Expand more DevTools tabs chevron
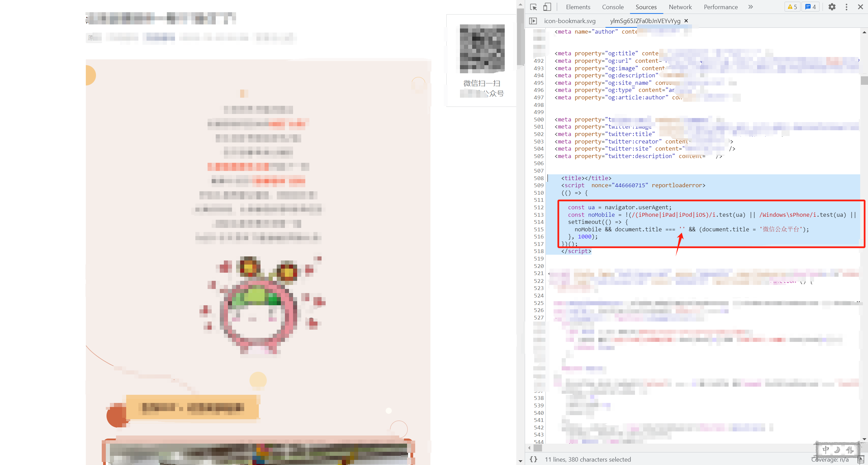This screenshot has width=868, height=465. coord(751,7)
